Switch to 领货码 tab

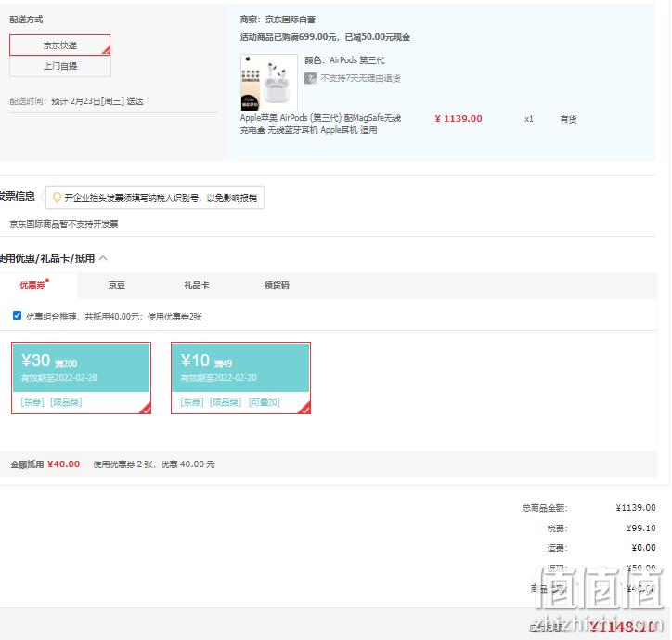pos(277,285)
